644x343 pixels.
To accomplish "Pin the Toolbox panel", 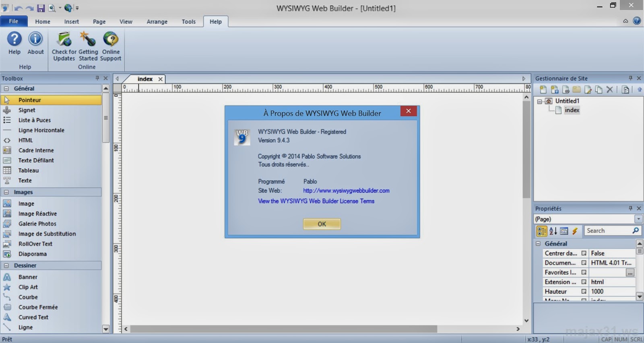I will pos(97,78).
